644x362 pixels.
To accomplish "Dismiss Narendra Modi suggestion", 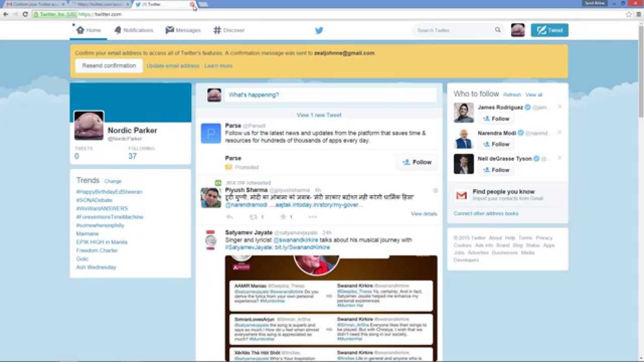I will (x=559, y=132).
